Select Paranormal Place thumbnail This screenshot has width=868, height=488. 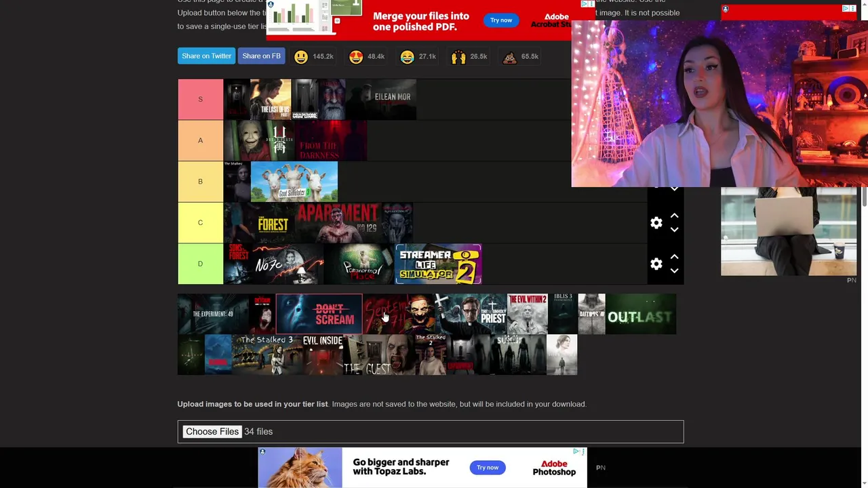coord(359,264)
